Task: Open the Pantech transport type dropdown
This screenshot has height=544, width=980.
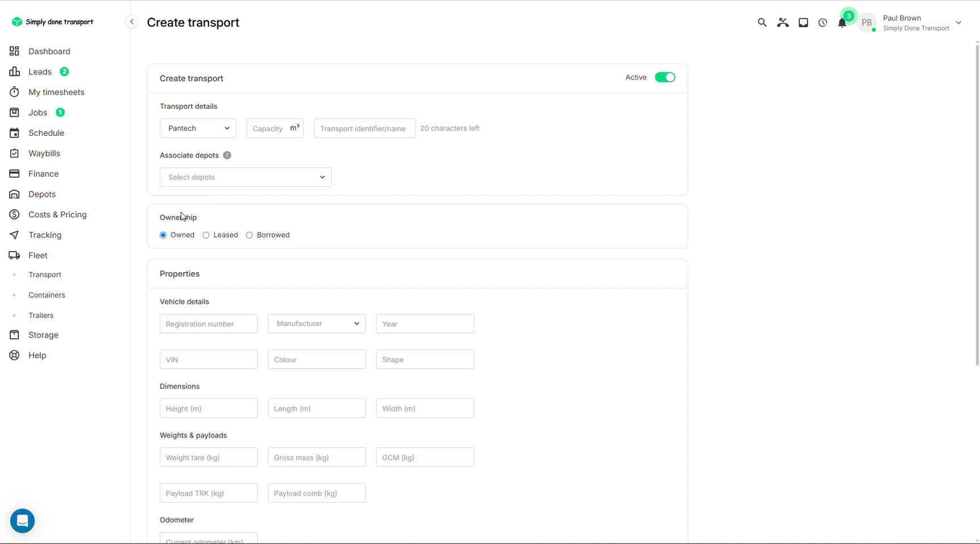Action: [198, 128]
